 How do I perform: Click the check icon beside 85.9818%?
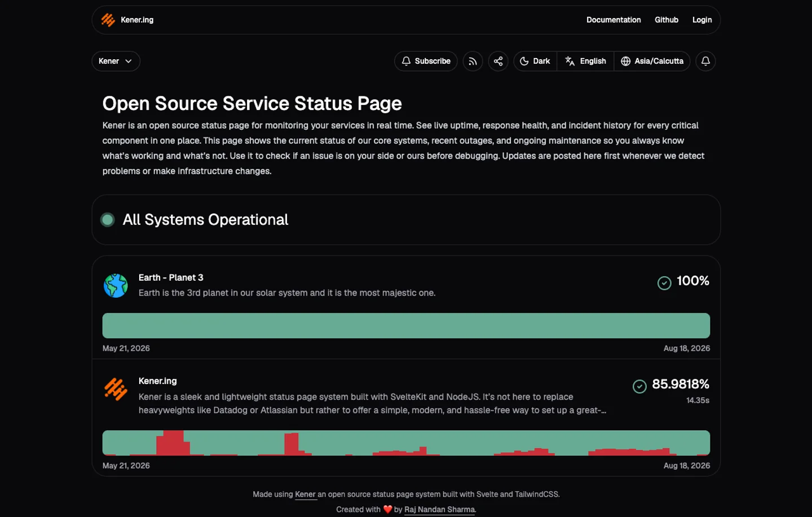pyautogui.click(x=639, y=386)
